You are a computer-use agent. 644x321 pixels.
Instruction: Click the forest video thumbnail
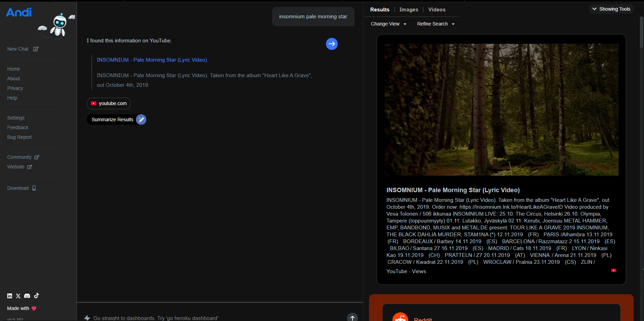point(501,110)
